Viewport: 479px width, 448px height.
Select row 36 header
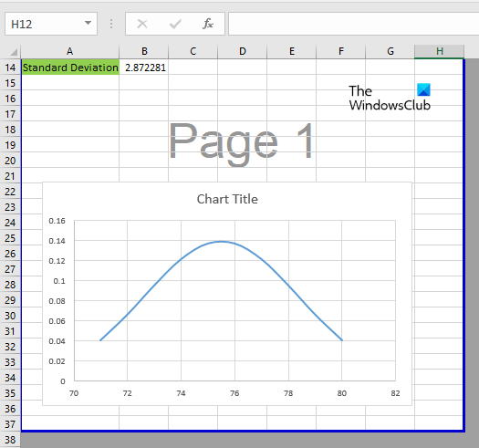pos(10,409)
